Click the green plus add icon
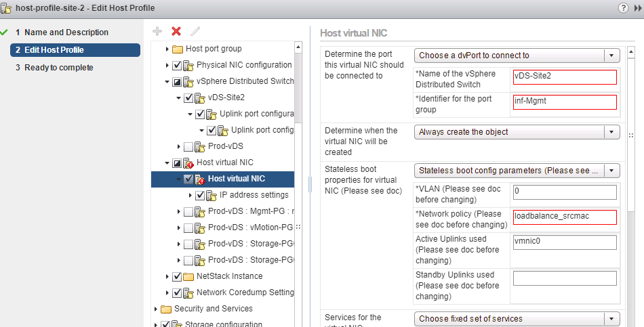 [157, 31]
